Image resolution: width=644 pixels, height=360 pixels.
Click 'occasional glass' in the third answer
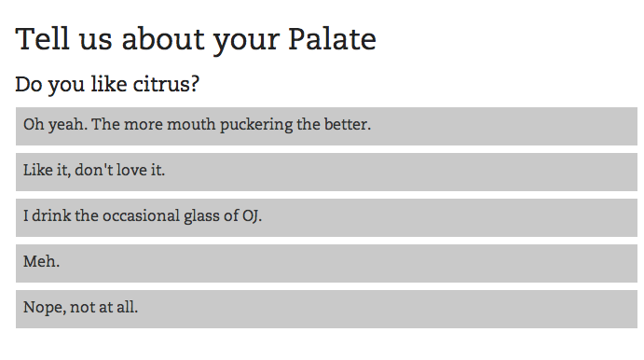coord(161,216)
